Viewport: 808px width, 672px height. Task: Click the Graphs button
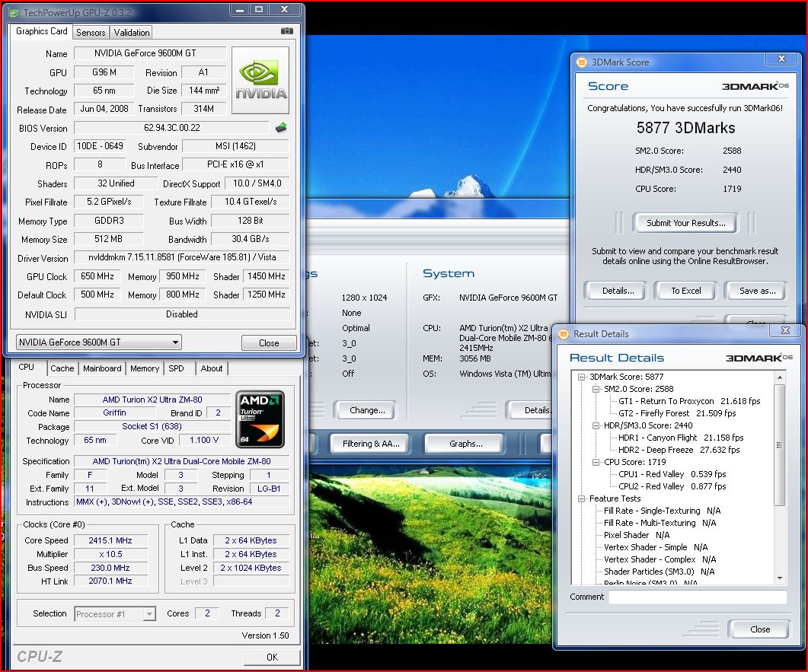pos(465,444)
